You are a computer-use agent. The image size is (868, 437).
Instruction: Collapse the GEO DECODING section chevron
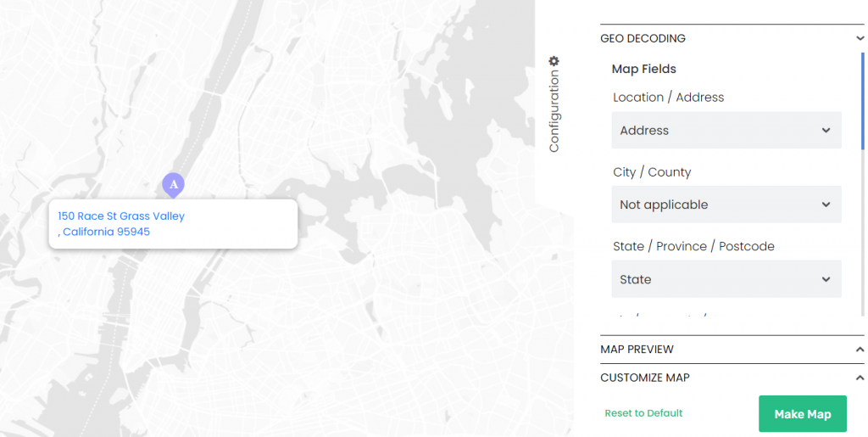point(859,38)
